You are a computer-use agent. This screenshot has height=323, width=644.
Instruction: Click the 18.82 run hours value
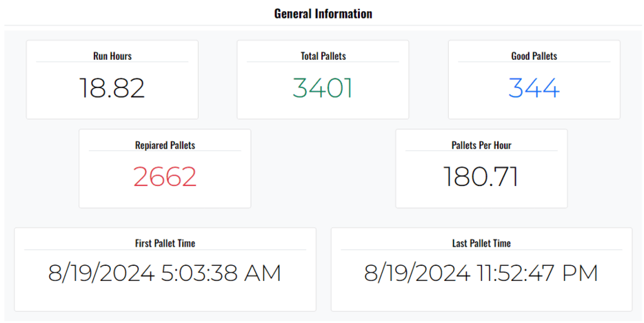(112, 88)
